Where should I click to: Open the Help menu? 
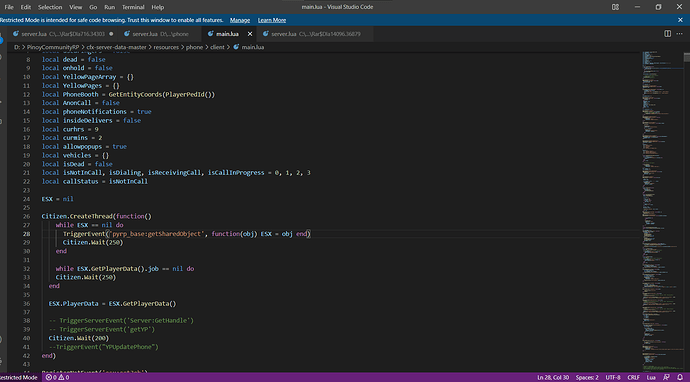point(158,7)
